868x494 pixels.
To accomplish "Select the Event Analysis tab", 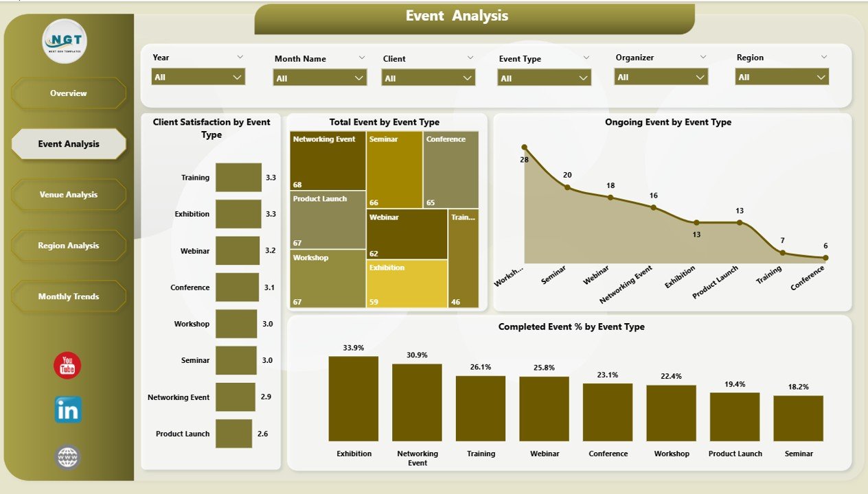I will (68, 144).
